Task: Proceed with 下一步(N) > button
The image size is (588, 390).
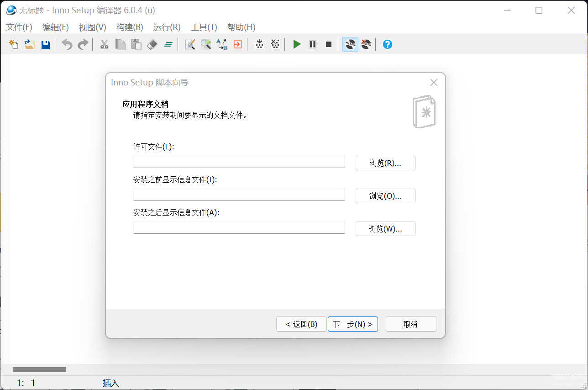Action: point(352,324)
